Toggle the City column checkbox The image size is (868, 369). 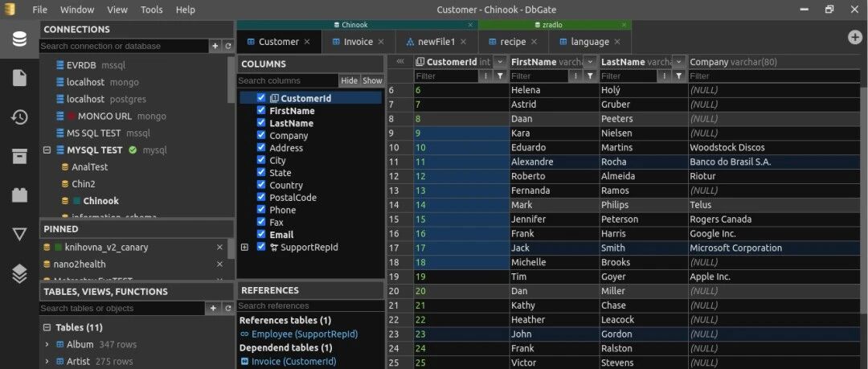coord(262,160)
